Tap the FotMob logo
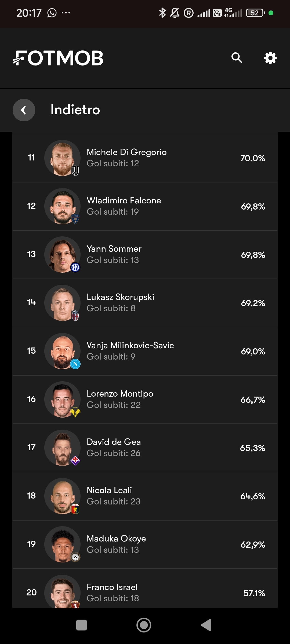The height and width of the screenshot is (644, 290). pos(58,58)
